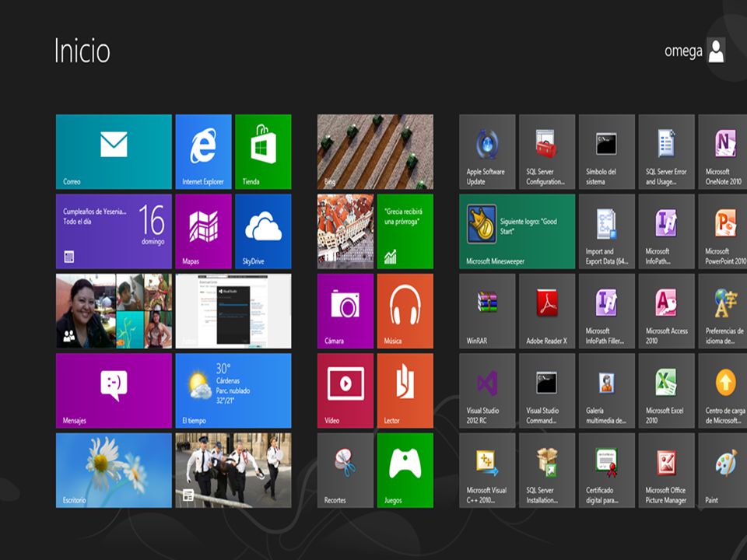Launch Internet Explorer tile
The width and height of the screenshot is (747, 560).
coord(203,152)
